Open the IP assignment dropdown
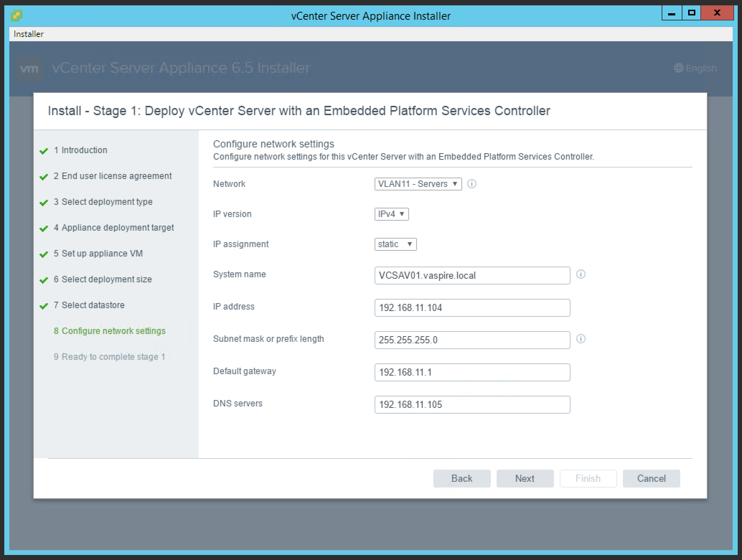Screen dimensions: 742x560 click(395, 244)
